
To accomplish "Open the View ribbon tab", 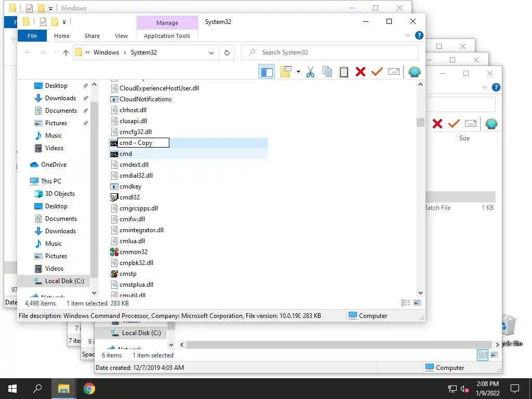I will click(x=121, y=36).
